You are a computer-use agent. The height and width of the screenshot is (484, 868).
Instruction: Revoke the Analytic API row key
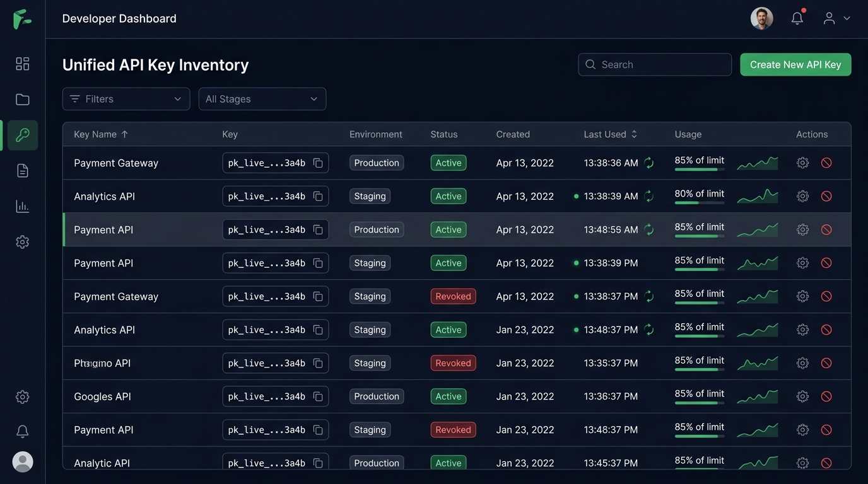pyautogui.click(x=826, y=463)
